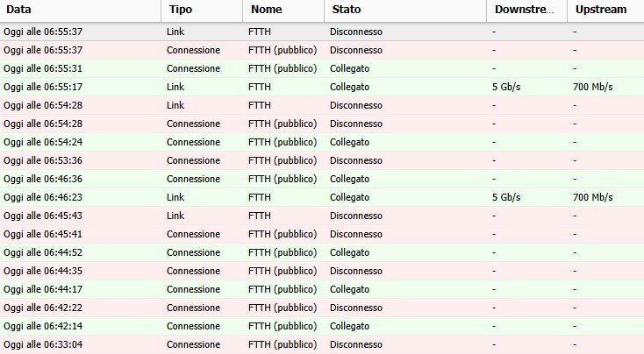Sort by the truncated Downstream column header
The width and height of the screenshot is (644, 354).
tap(527, 10)
